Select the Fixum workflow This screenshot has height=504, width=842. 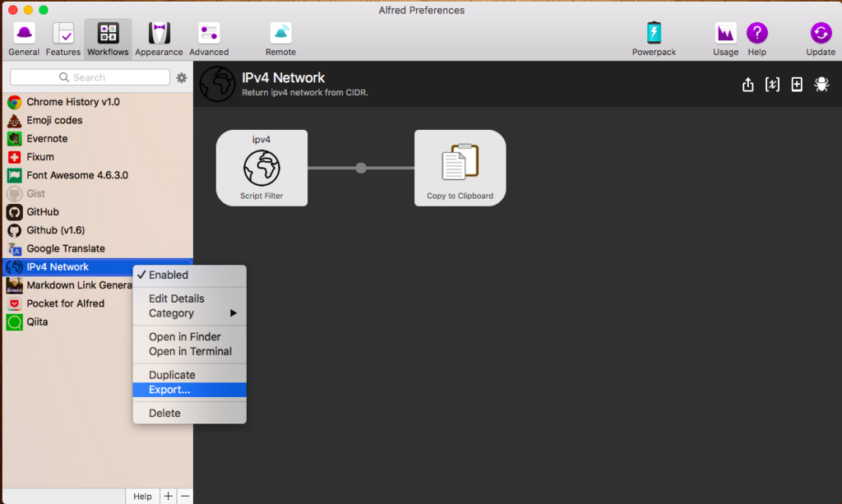[98, 157]
